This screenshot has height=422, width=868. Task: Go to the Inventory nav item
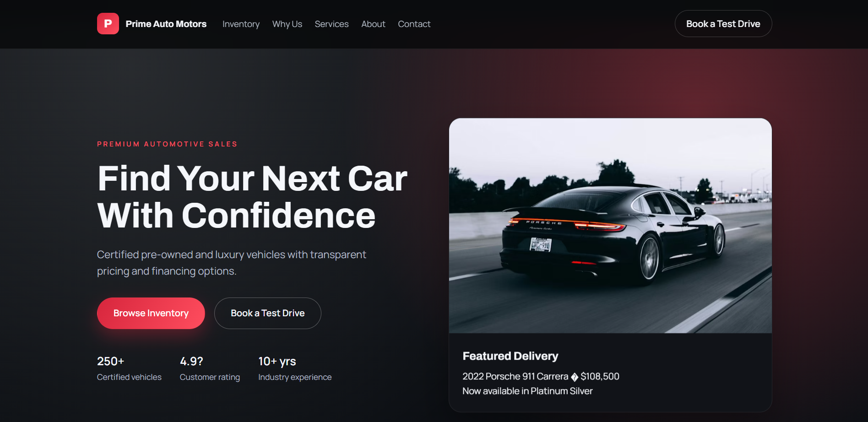click(x=241, y=24)
